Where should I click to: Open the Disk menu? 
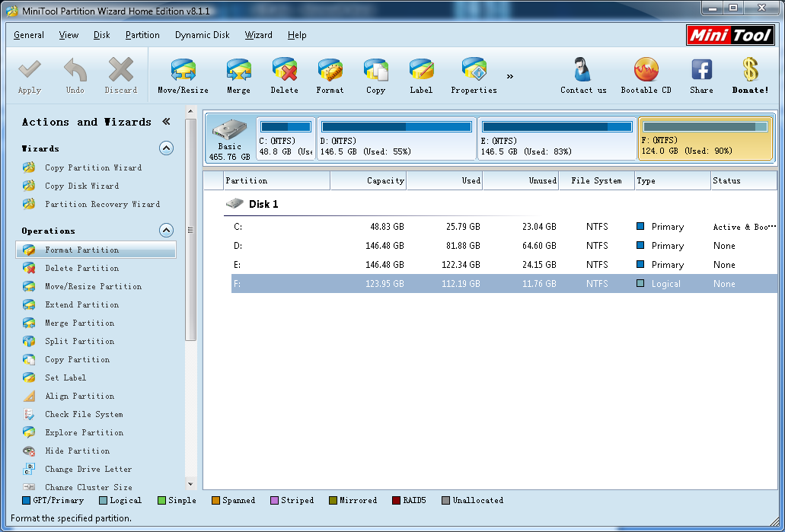[101, 35]
